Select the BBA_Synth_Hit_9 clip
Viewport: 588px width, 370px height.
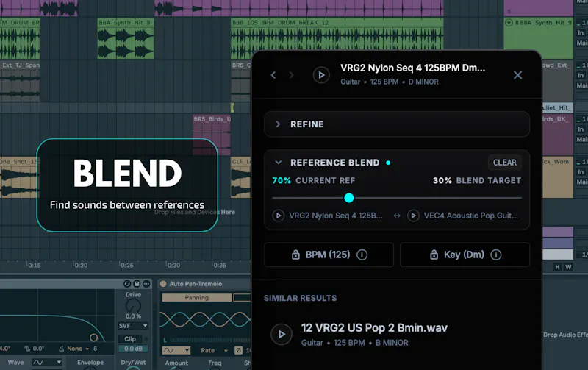(x=126, y=38)
